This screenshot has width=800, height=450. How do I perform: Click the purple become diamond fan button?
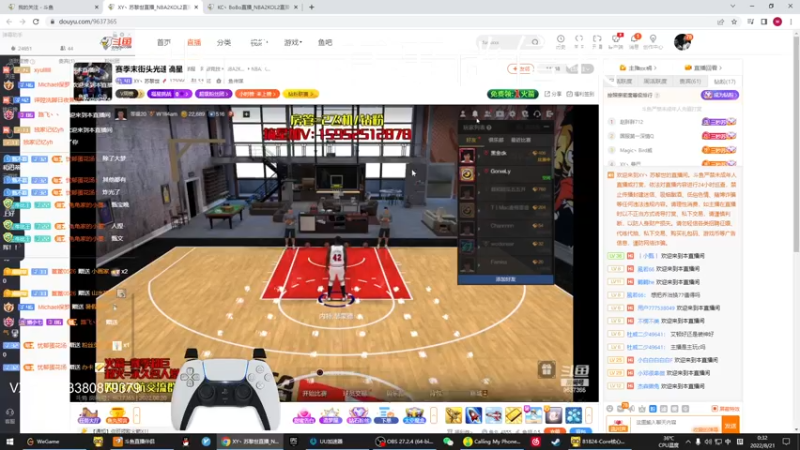[x=719, y=95]
